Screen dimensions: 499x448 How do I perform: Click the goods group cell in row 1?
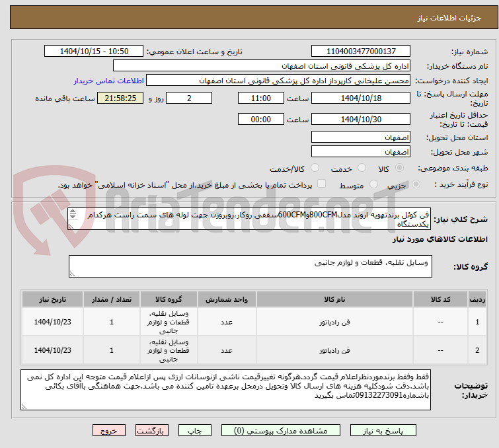[169, 322]
